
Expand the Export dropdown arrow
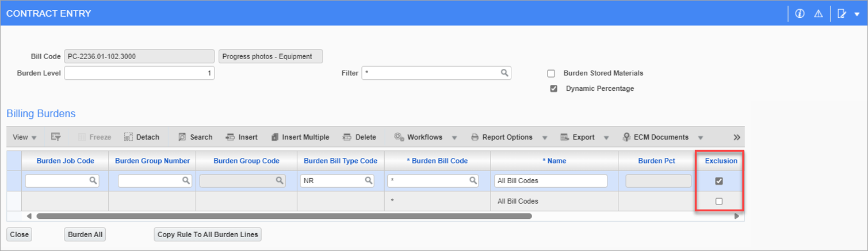tap(606, 138)
